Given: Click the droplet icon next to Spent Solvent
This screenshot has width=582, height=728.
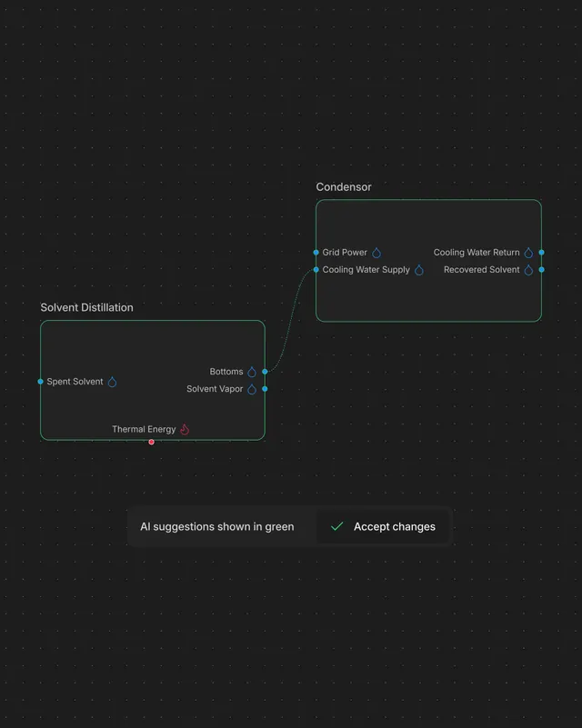Looking at the screenshot, I should coord(112,382).
